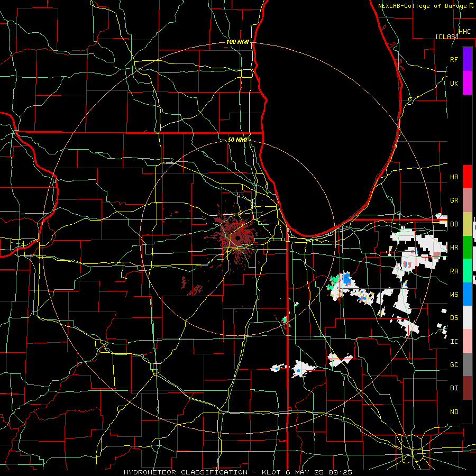Click the WS legend label
This screenshot has height=476, width=476.
[x=454, y=295]
